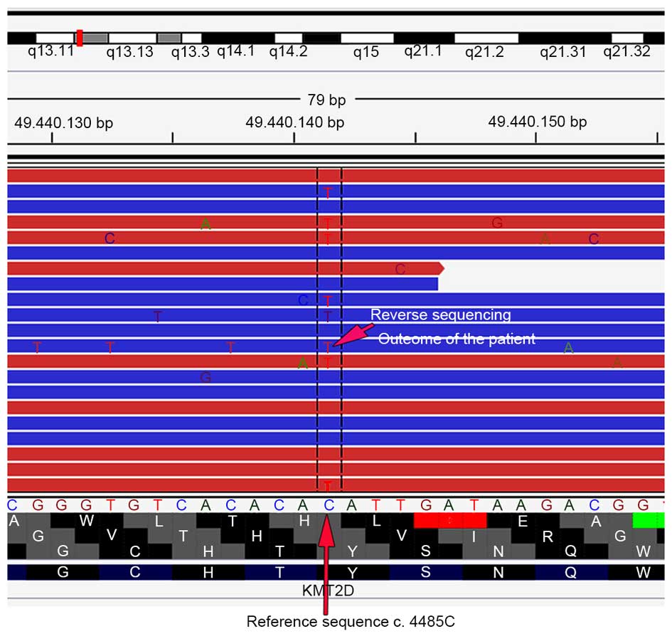The height and width of the screenshot is (641, 672).
Task: Click the red stop codon block in the translation track
Action: tap(449, 520)
